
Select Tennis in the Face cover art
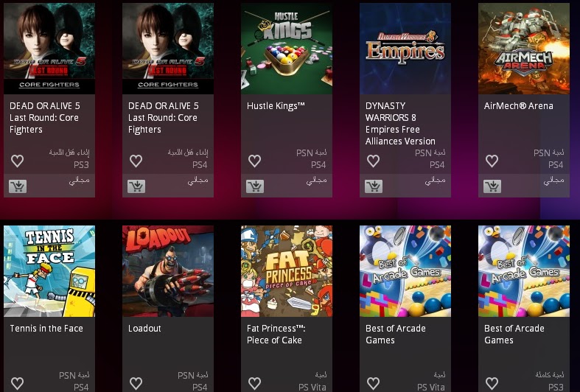pos(49,271)
